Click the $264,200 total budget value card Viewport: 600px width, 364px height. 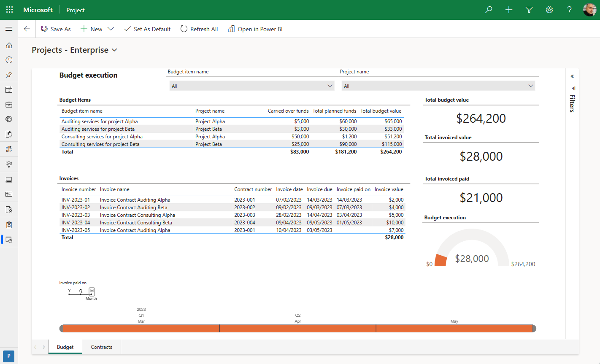pos(481,118)
